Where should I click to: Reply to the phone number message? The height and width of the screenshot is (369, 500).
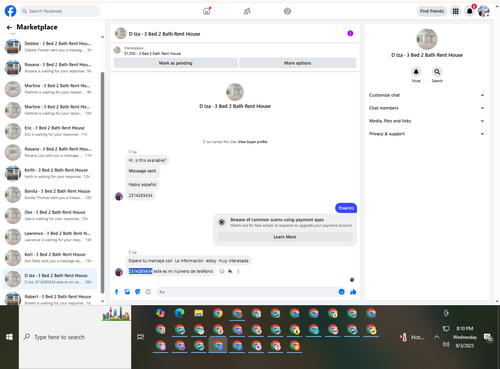(230, 271)
